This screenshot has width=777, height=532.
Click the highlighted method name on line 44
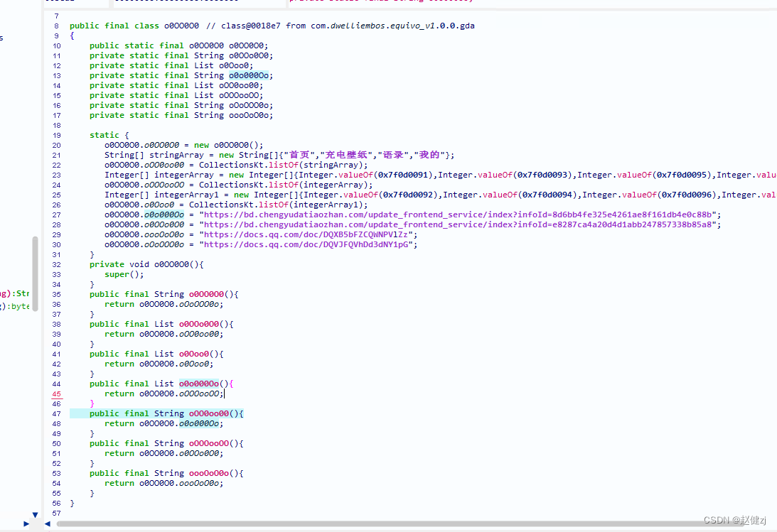[x=199, y=384]
